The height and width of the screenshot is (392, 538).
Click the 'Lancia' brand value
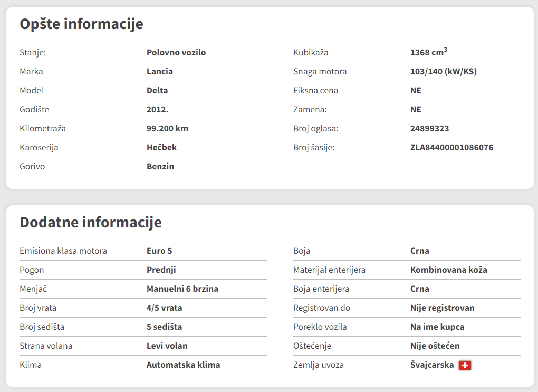tap(159, 71)
